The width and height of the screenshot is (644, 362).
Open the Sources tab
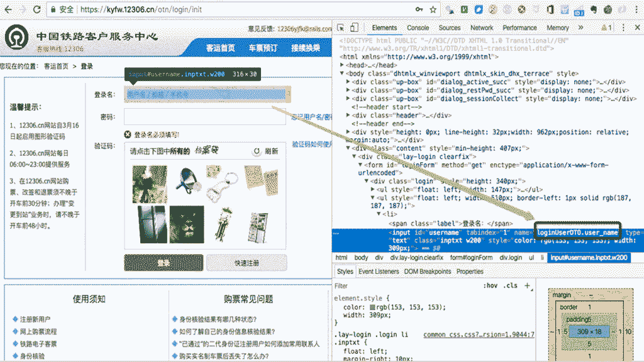click(449, 28)
